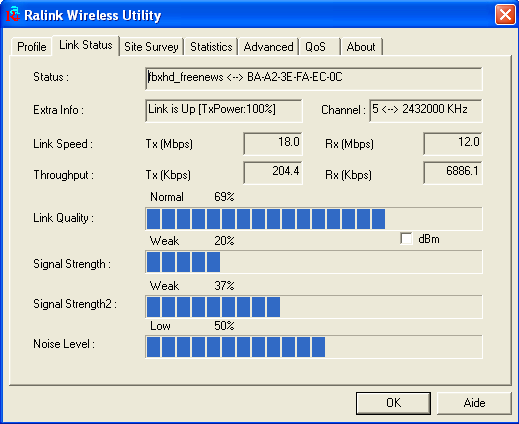The height and width of the screenshot is (424, 519).
Task: Click the Link Quality progress bar
Action: pos(314,219)
